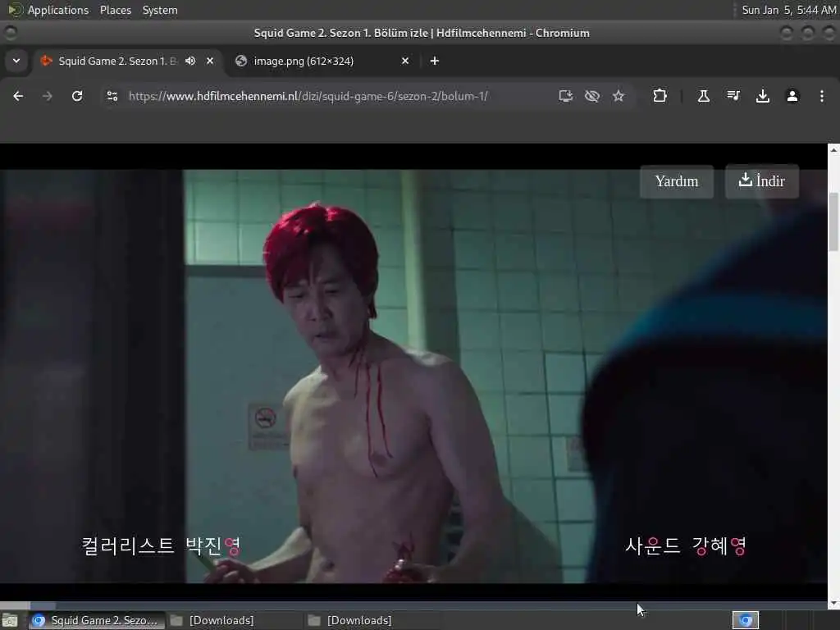840x630 pixels.
Task: Open the Downloads toolbar icon
Action: (x=762, y=96)
